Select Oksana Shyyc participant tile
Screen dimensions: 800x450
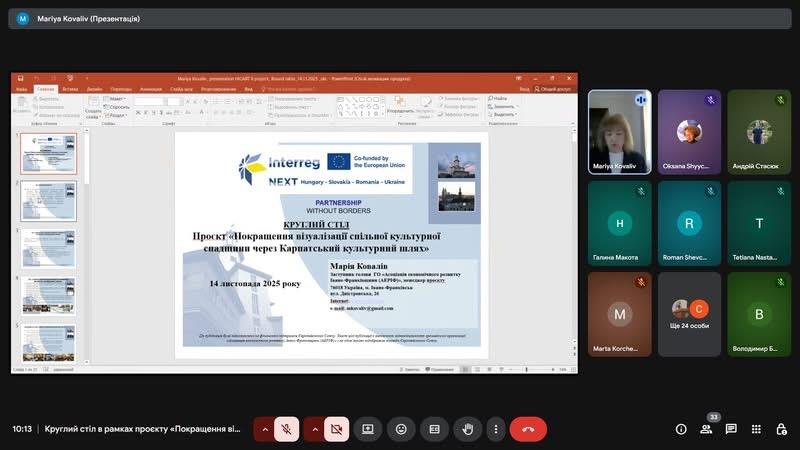(689, 132)
